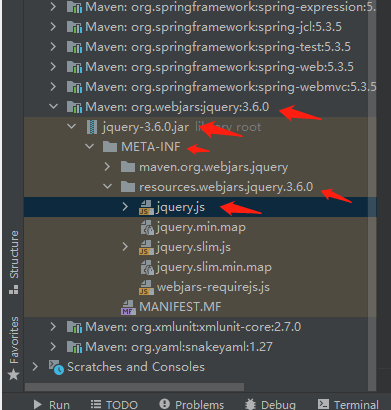Open the Run tool window tab
The width and height of the screenshot is (391, 410).
tap(52, 405)
